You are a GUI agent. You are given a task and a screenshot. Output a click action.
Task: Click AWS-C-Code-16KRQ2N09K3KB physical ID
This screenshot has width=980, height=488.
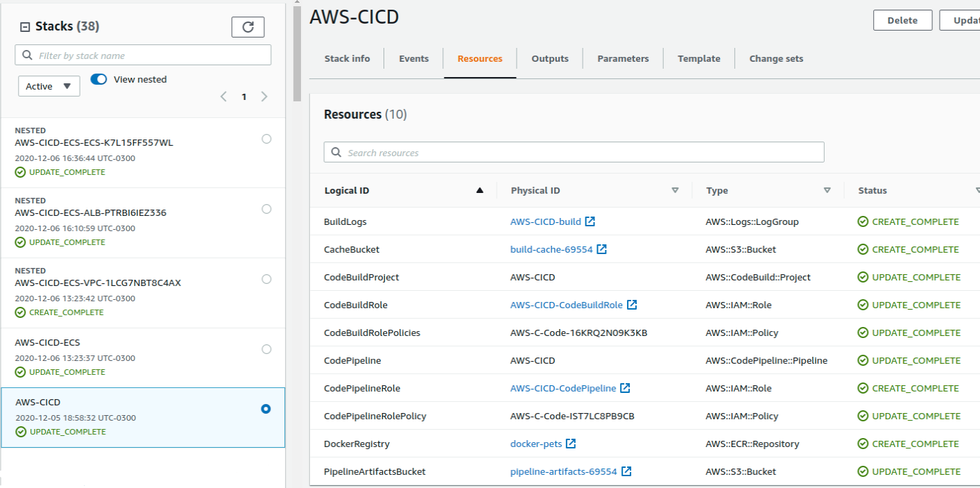coord(578,333)
